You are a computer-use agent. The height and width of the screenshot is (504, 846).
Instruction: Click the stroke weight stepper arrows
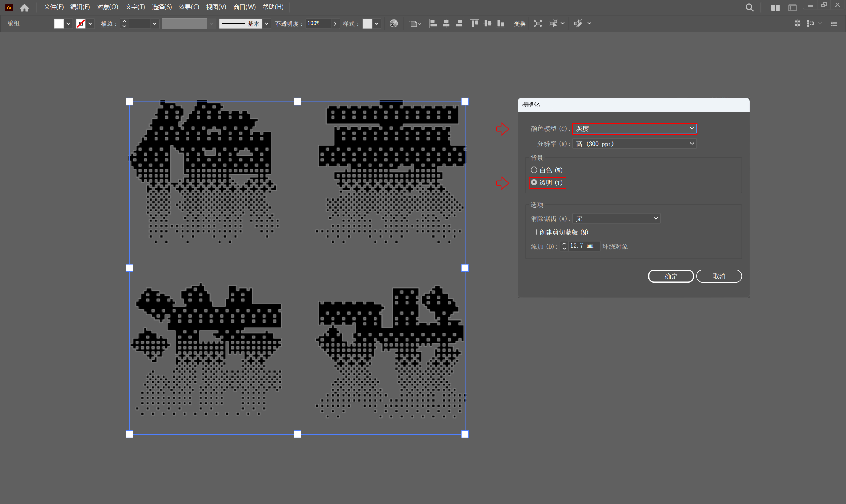(x=124, y=24)
